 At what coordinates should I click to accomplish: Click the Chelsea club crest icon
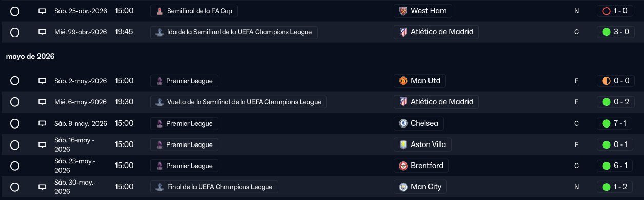[403, 123]
